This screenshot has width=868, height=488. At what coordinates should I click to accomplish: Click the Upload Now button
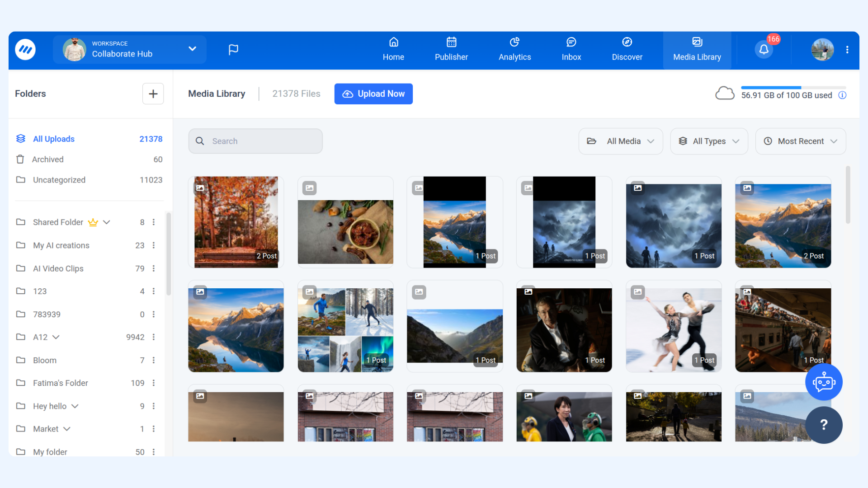373,94
